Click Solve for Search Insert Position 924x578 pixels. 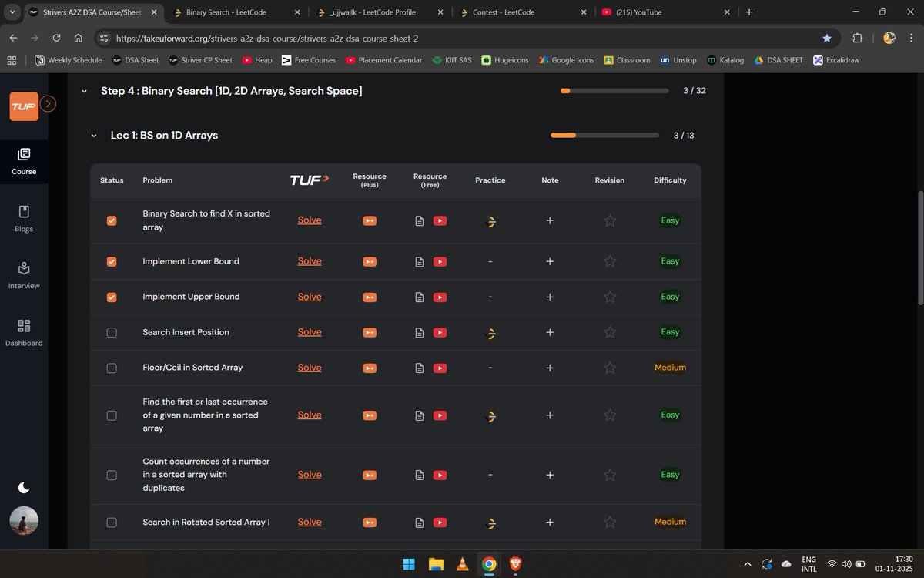click(x=310, y=332)
